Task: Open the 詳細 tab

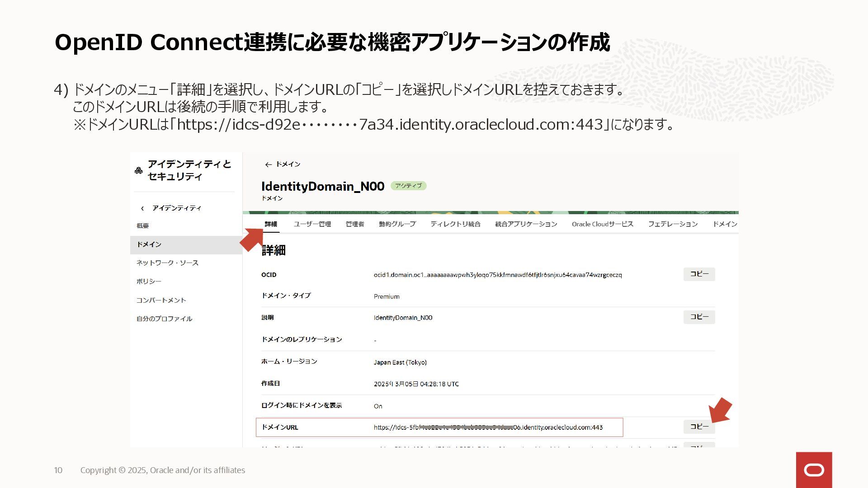Action: (271, 224)
